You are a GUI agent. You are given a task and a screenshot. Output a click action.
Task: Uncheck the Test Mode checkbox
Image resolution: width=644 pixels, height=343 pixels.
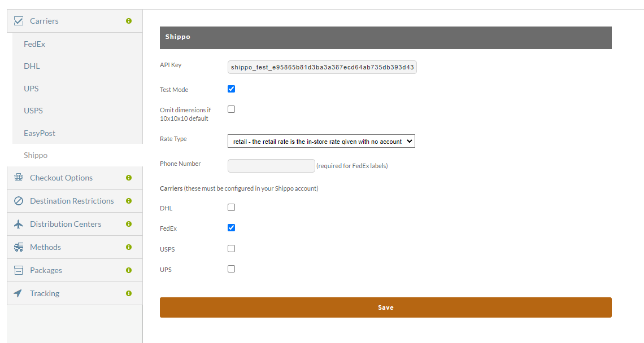click(x=231, y=89)
